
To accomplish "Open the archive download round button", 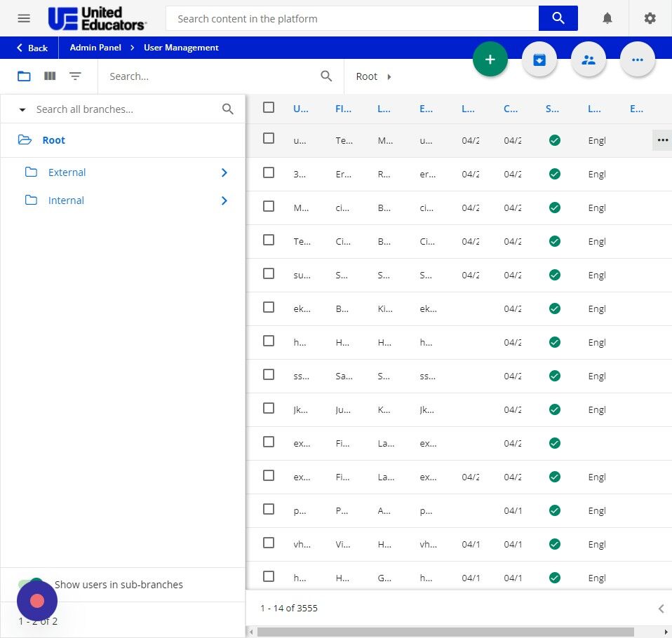I will tap(539, 59).
